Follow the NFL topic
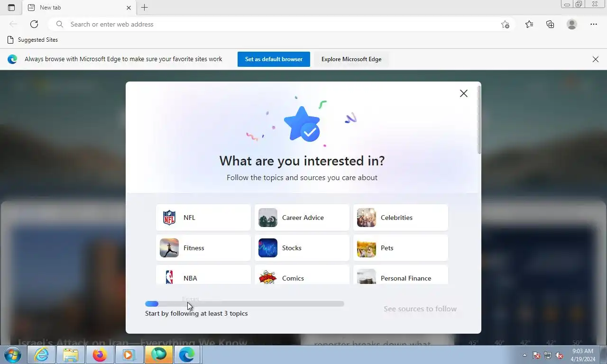 [203, 218]
